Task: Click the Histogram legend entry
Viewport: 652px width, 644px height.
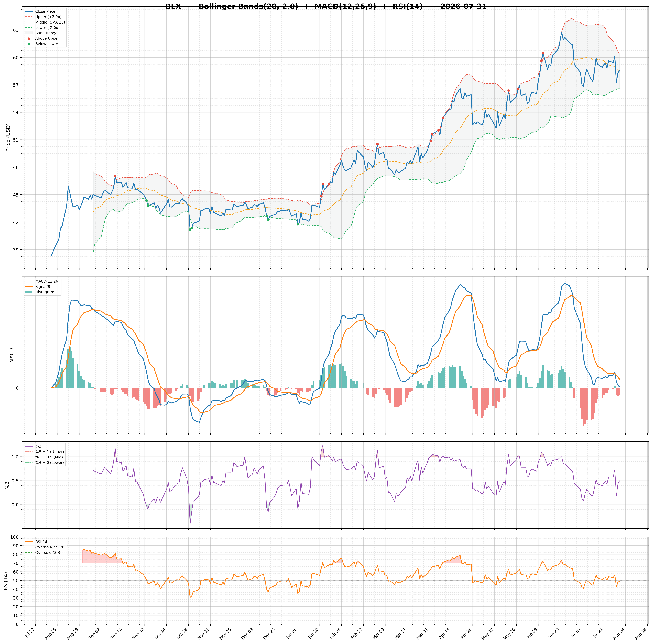Action: tap(39, 292)
